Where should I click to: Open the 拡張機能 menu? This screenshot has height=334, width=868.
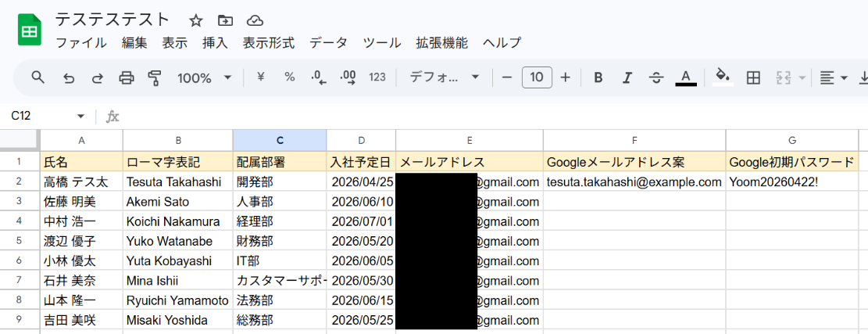pos(441,43)
